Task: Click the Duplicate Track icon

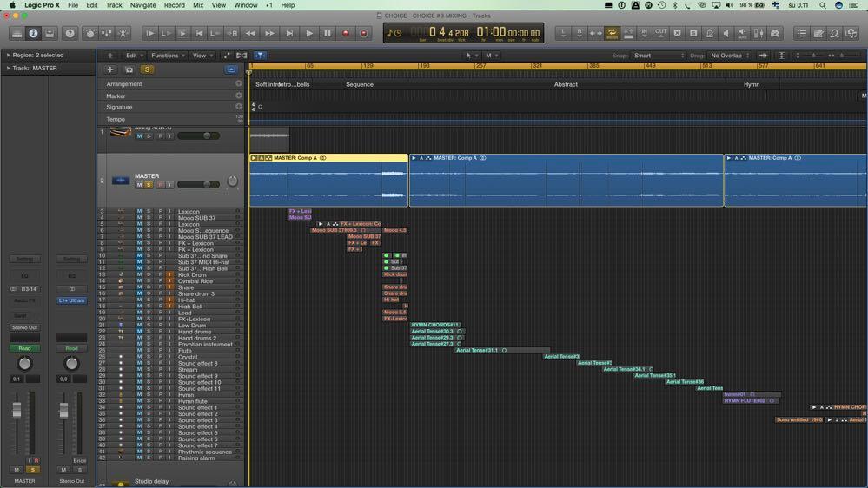Action: coord(129,69)
